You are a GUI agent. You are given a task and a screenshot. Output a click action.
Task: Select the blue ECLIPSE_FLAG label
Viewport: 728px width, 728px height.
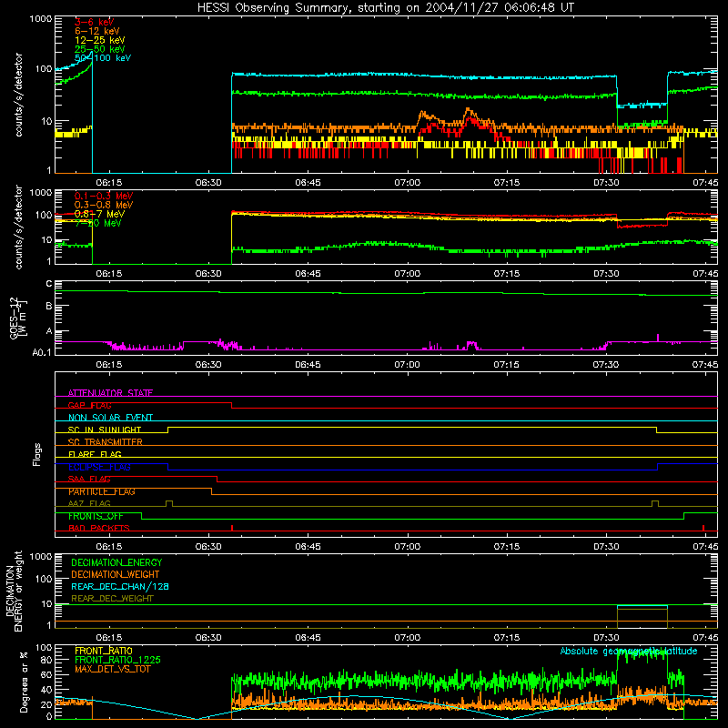point(99,467)
